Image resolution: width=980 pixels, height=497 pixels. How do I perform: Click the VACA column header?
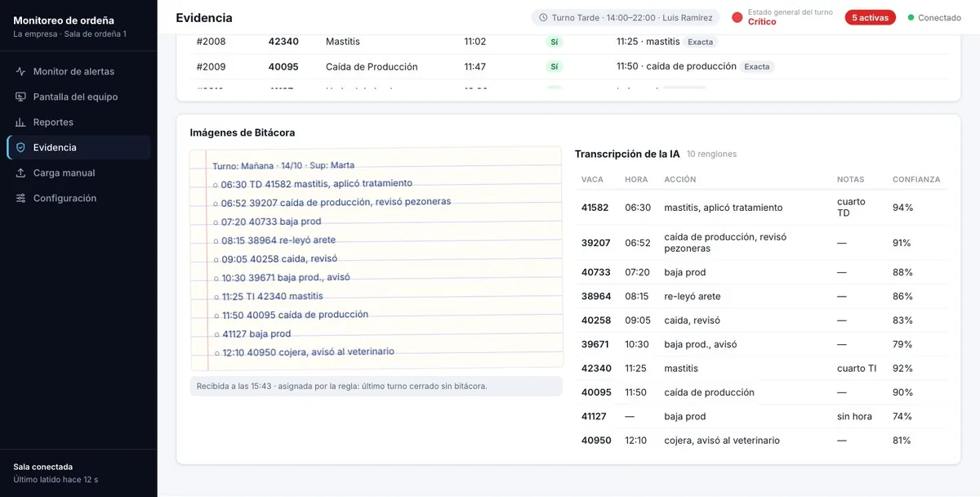pos(592,180)
